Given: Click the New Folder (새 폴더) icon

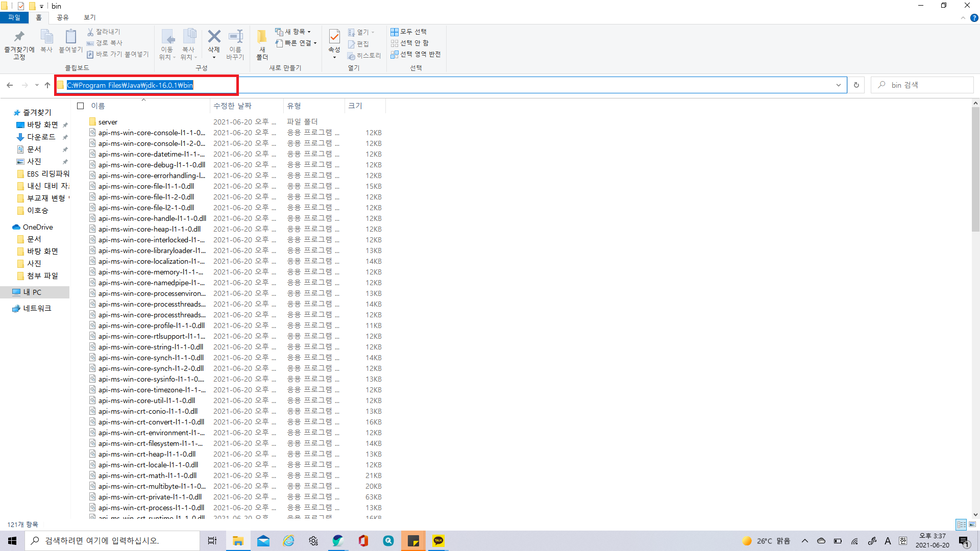Looking at the screenshot, I should point(262,37).
